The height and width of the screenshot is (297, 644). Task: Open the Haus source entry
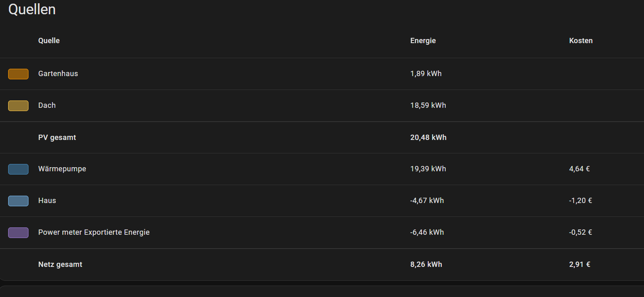pyautogui.click(x=47, y=201)
